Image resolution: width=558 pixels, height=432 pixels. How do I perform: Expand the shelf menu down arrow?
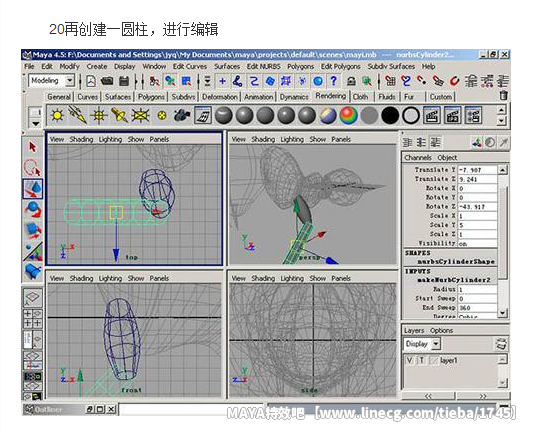[x=36, y=123]
